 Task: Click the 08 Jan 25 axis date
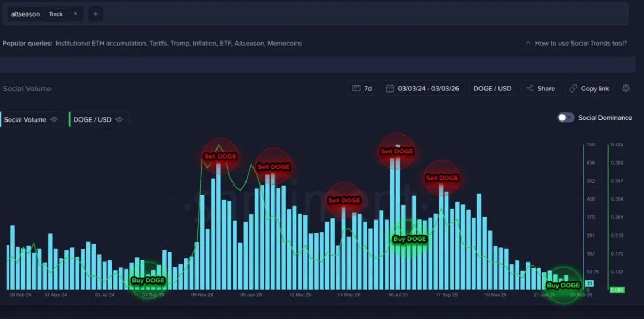click(x=251, y=295)
